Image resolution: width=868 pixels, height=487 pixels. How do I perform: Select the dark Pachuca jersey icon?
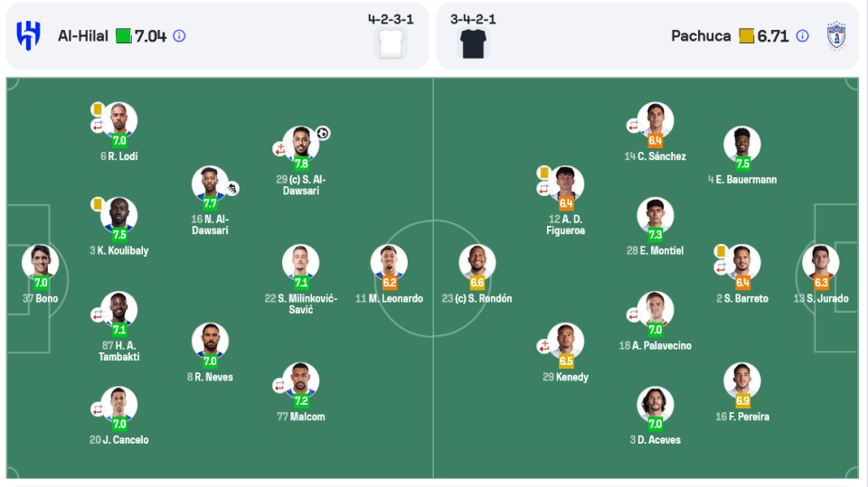tap(472, 42)
